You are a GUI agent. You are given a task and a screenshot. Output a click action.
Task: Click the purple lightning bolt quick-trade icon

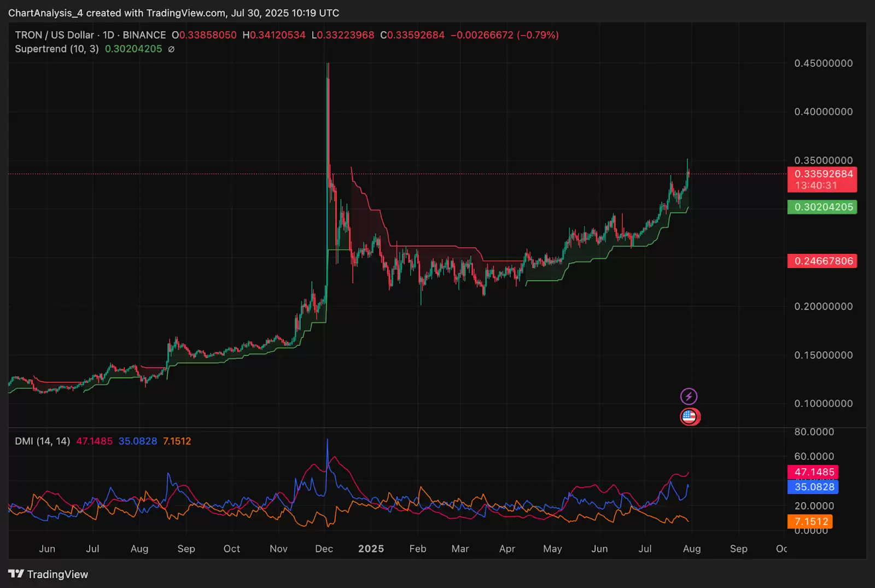coord(690,396)
